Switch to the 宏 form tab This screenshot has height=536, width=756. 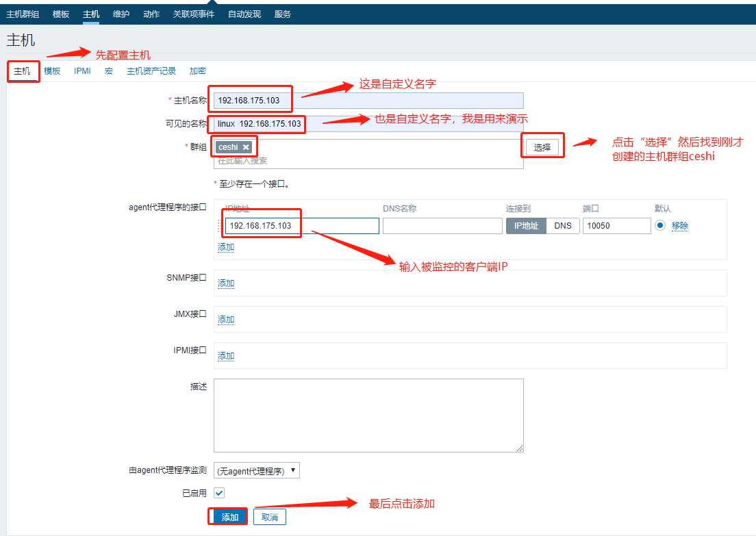pos(109,71)
